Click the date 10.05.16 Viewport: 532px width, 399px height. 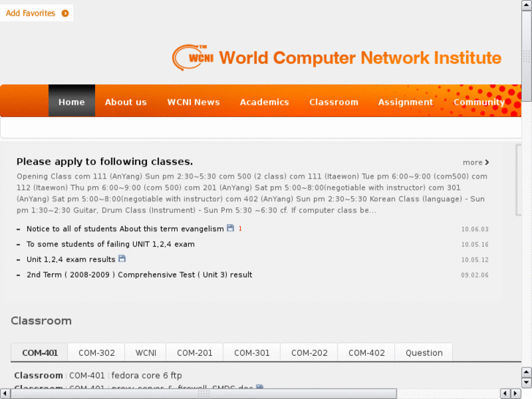click(475, 245)
